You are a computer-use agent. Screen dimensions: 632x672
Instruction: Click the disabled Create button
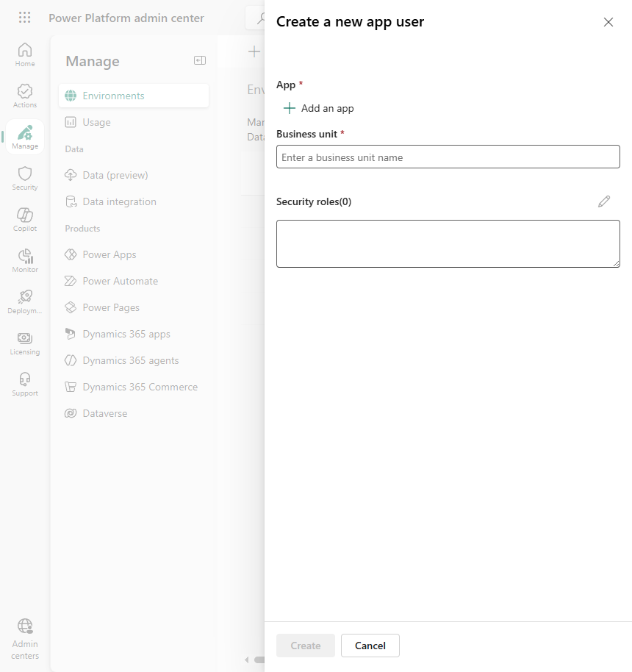[306, 646]
